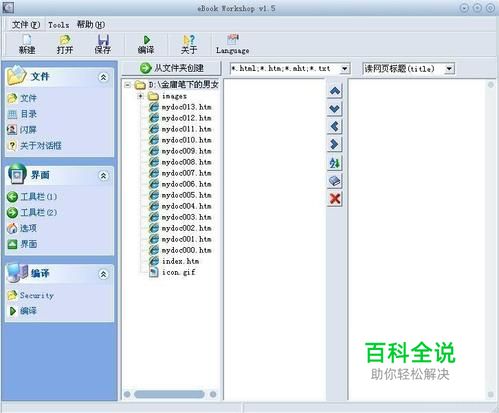Open 选项 (Options) in the sidebar

click(22, 228)
